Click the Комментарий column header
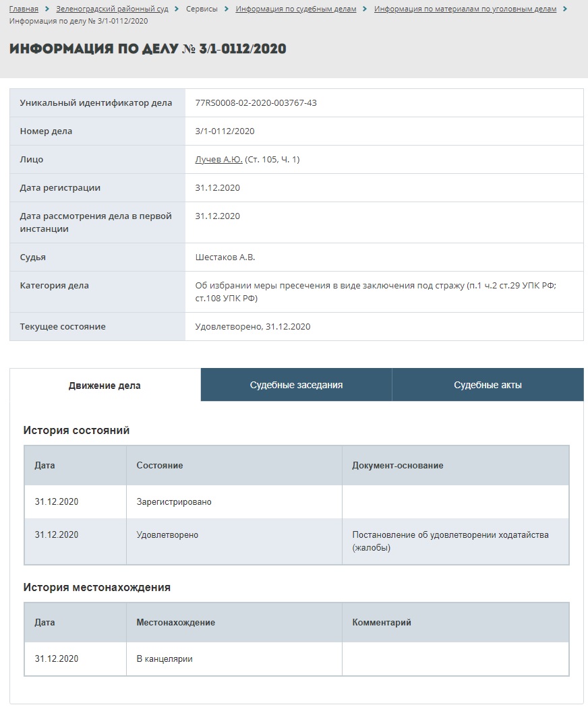Image resolution: width=588 pixels, height=707 pixels. [381, 622]
